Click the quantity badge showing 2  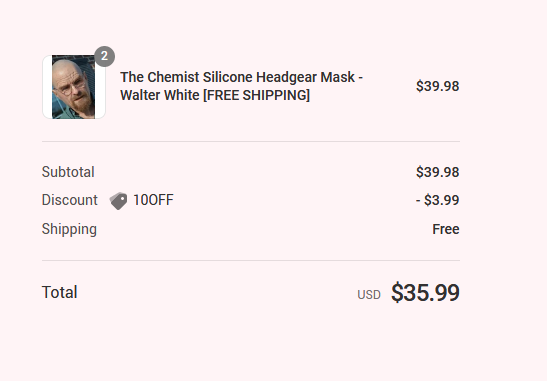104,56
